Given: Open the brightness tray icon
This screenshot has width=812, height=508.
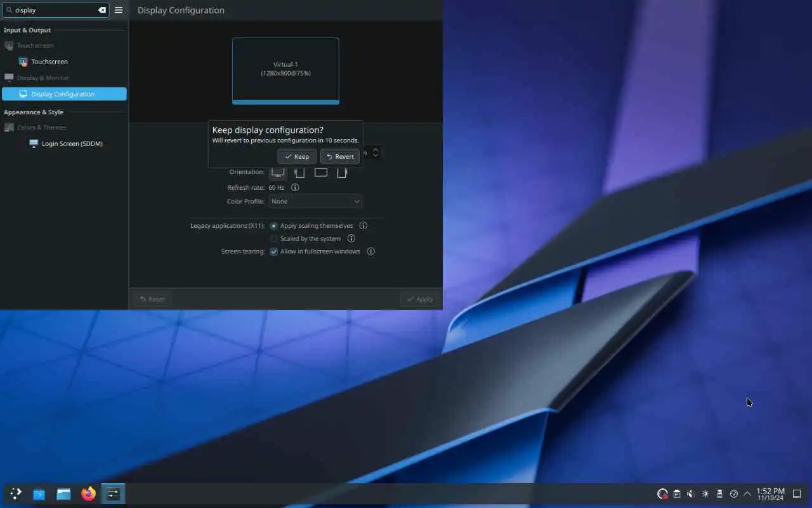Looking at the screenshot, I should [705, 493].
